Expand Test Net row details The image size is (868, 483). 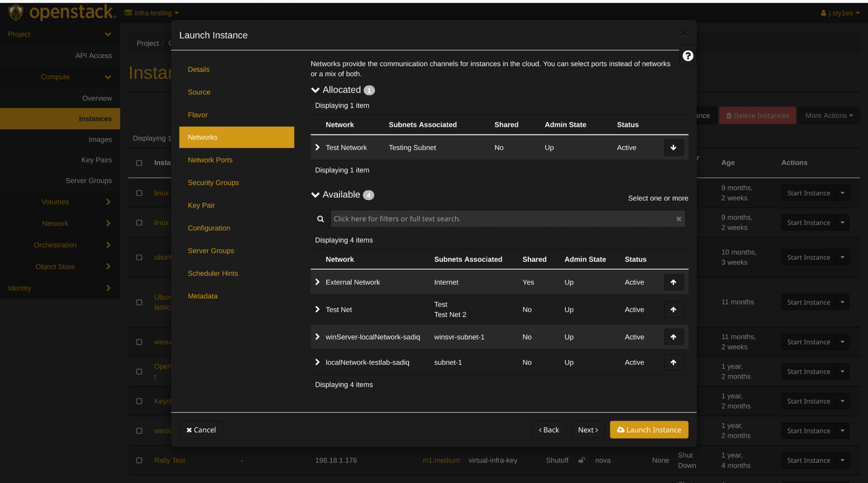(318, 309)
